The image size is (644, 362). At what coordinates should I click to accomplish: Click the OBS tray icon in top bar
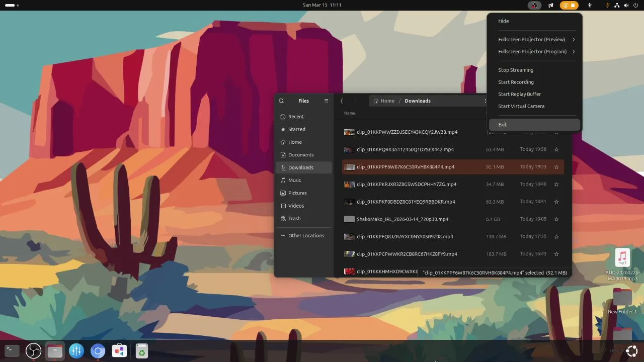pyautogui.click(x=534, y=6)
